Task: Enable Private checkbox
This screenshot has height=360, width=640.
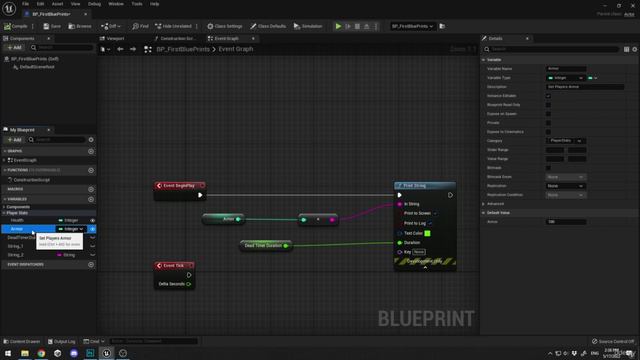Action: 548,123
